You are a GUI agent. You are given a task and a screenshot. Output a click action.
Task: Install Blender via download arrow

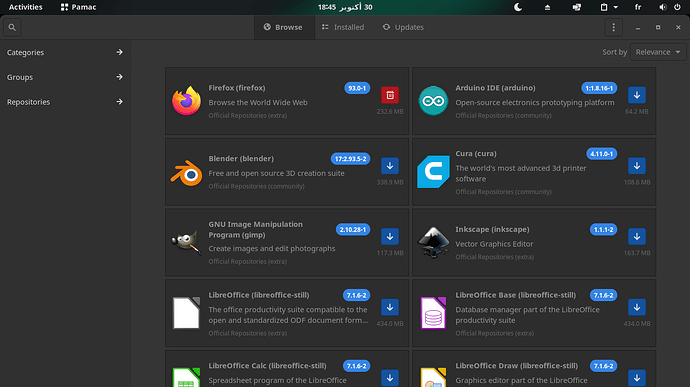390,166
